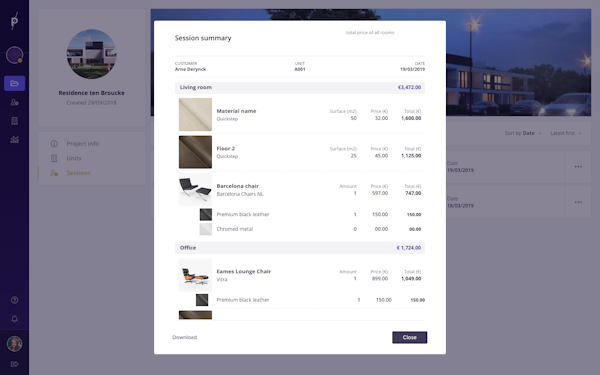
Task: Click the Premium black leather swatch under Barcelona chair
Action: pos(205,214)
